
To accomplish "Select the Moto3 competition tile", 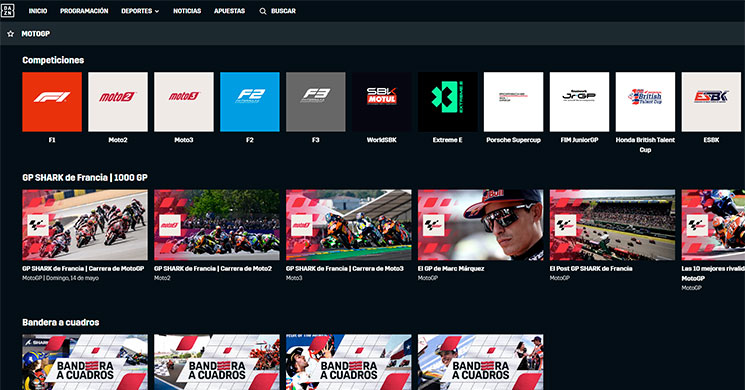I will [x=184, y=102].
